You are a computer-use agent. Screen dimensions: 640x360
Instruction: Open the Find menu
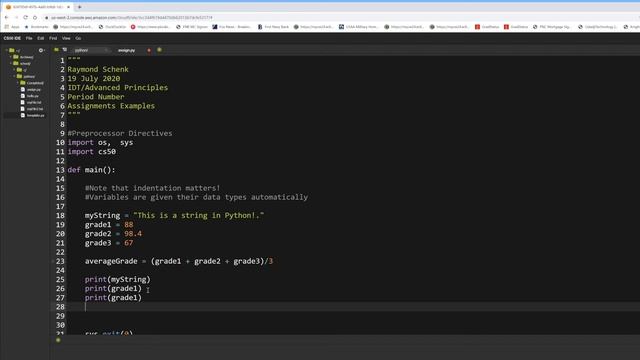(53, 38)
